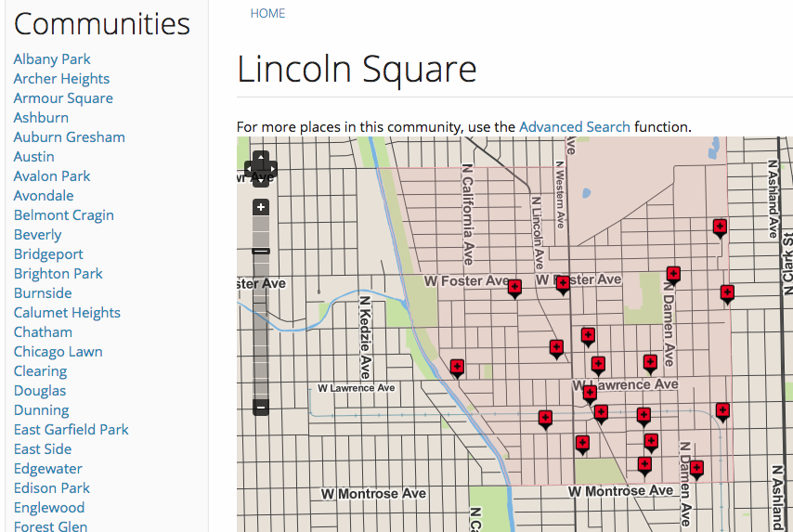This screenshot has height=532, width=793.
Task: Open the Douglas community link
Action: (40, 391)
